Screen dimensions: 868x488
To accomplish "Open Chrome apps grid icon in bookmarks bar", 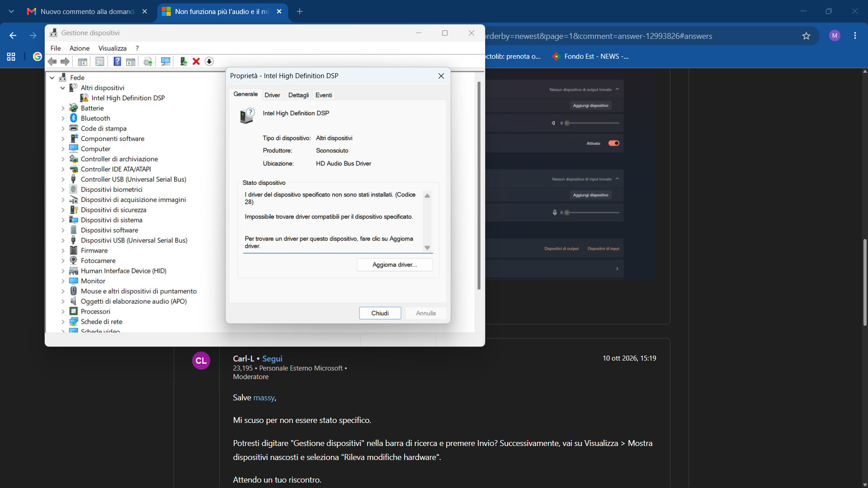I will click(x=11, y=56).
